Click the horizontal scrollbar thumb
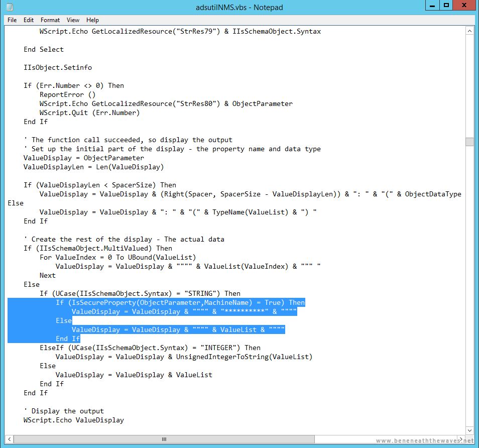The width and height of the screenshot is (479, 448). (164, 439)
